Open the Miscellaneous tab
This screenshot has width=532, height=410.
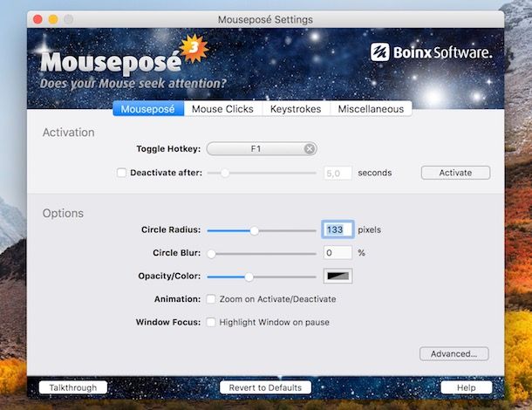click(x=371, y=109)
